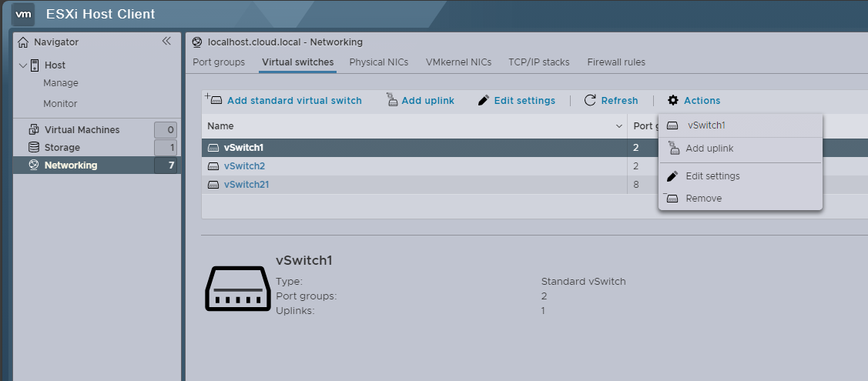This screenshot has height=381, width=868.
Task: Click the Edit settings pencil icon in toolbar
Action: (x=483, y=100)
